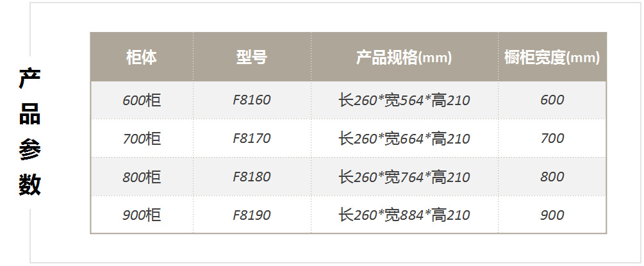This screenshot has height=266, width=644.
Task: Click the cabinet width value 700
Action: pos(552,138)
